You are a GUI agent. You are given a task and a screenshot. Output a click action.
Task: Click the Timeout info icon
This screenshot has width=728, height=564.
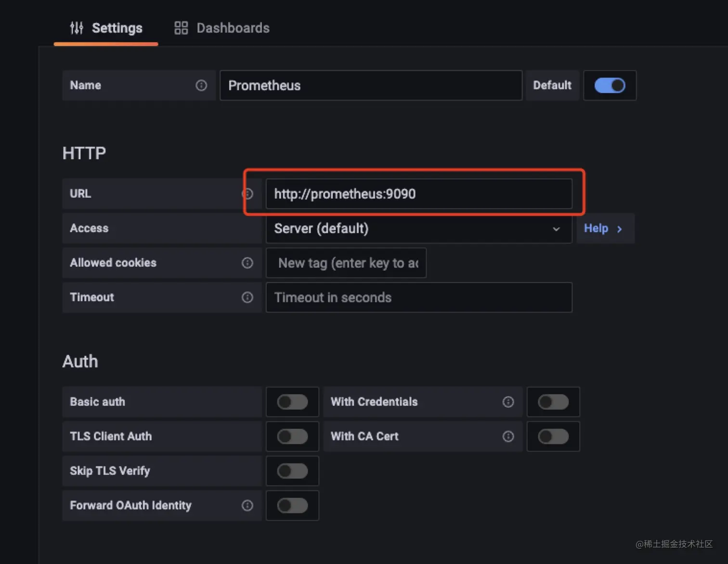247,297
